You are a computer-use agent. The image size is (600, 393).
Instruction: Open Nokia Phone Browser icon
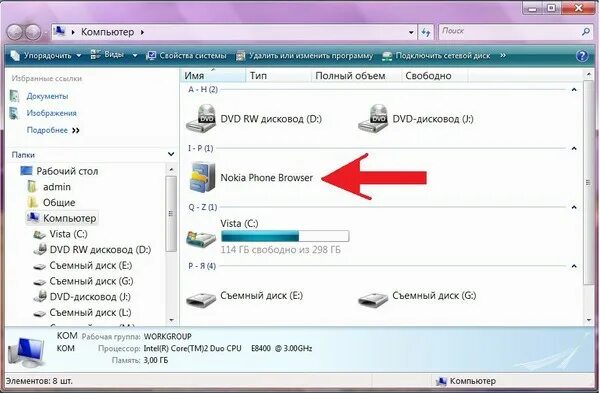202,177
